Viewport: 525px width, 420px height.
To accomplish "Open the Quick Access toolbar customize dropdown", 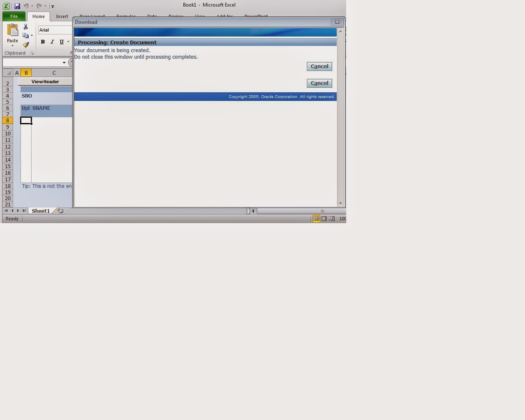I will (52, 6).
